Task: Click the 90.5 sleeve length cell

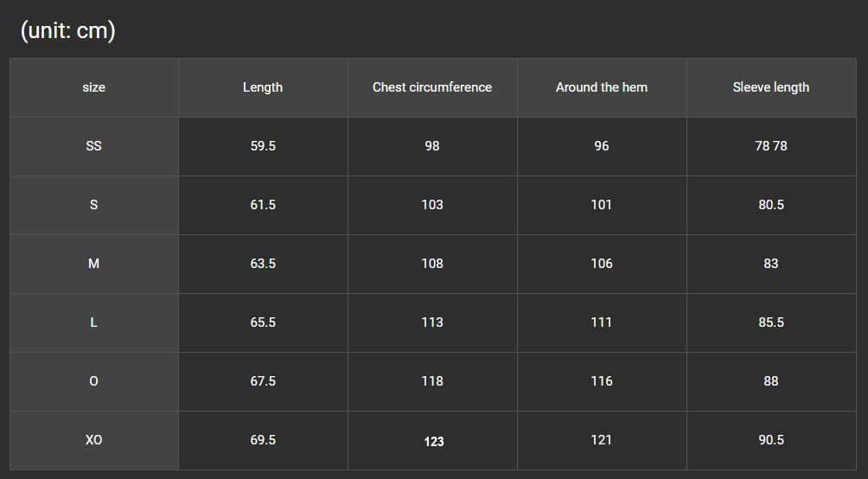Action: 771,440
